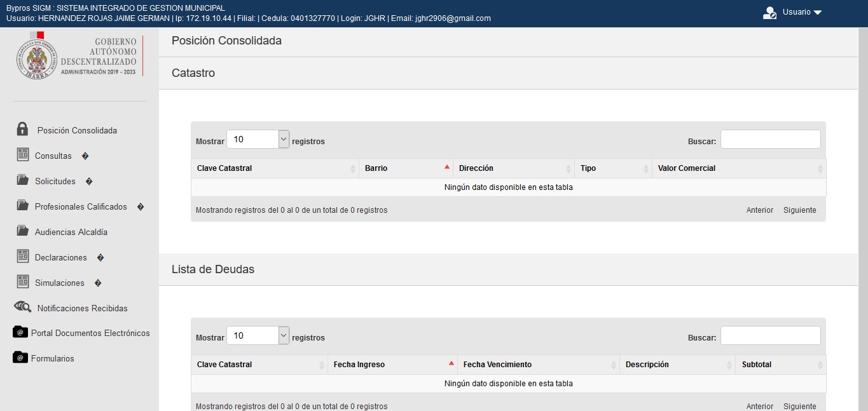Screen dimensions: 868x411
Task: Click the folder icon beside Solicitudes
Action: tap(23, 180)
